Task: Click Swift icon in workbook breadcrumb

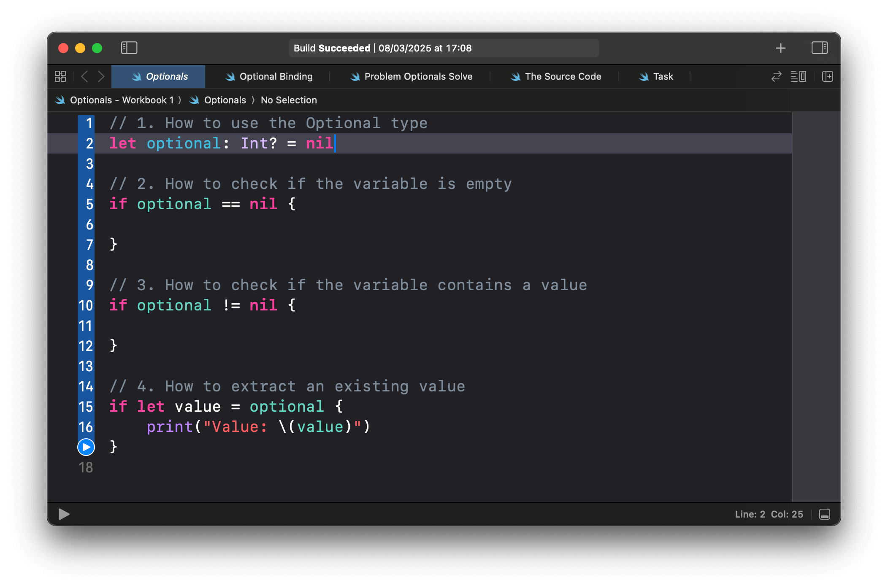Action: click(x=60, y=100)
